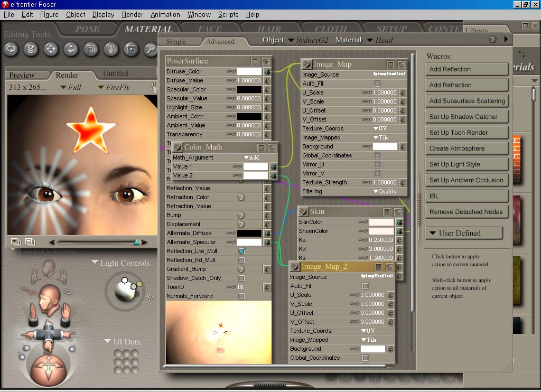Select the Scale editing tool
The image size is (541, 392).
point(91,49)
